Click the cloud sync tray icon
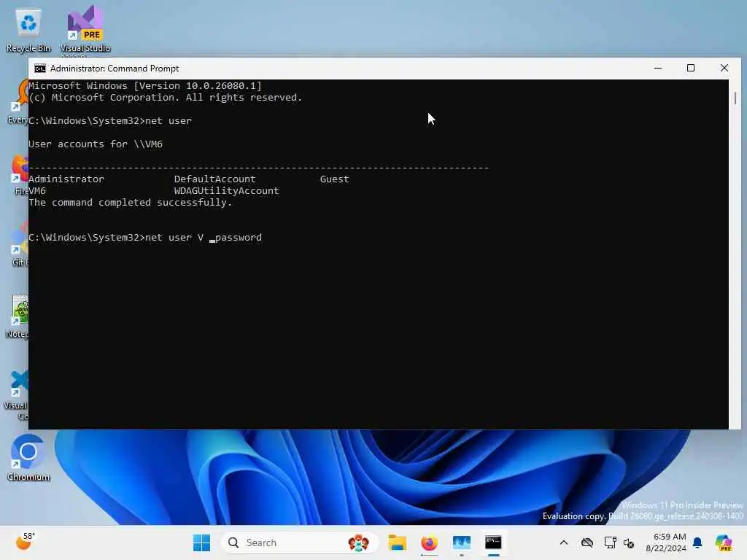 (x=587, y=542)
